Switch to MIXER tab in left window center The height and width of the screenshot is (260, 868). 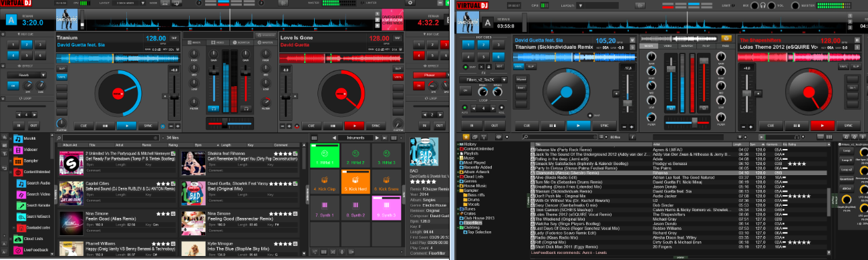coord(195,42)
